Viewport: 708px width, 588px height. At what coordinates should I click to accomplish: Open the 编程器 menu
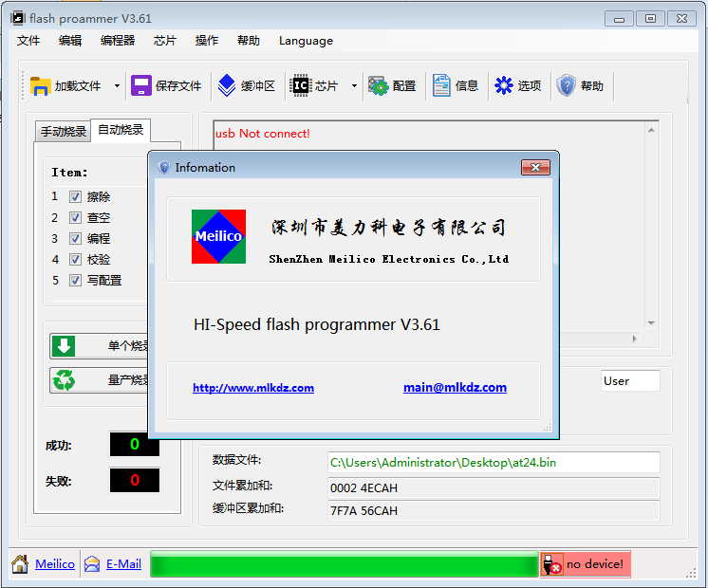[x=118, y=41]
